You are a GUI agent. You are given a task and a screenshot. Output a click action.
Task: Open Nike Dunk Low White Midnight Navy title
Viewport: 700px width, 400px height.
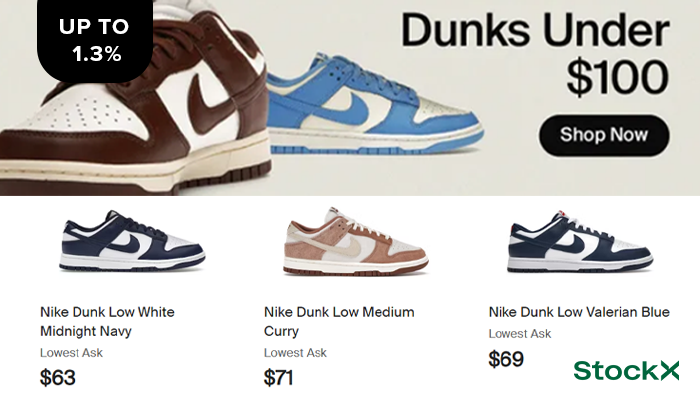point(107,321)
